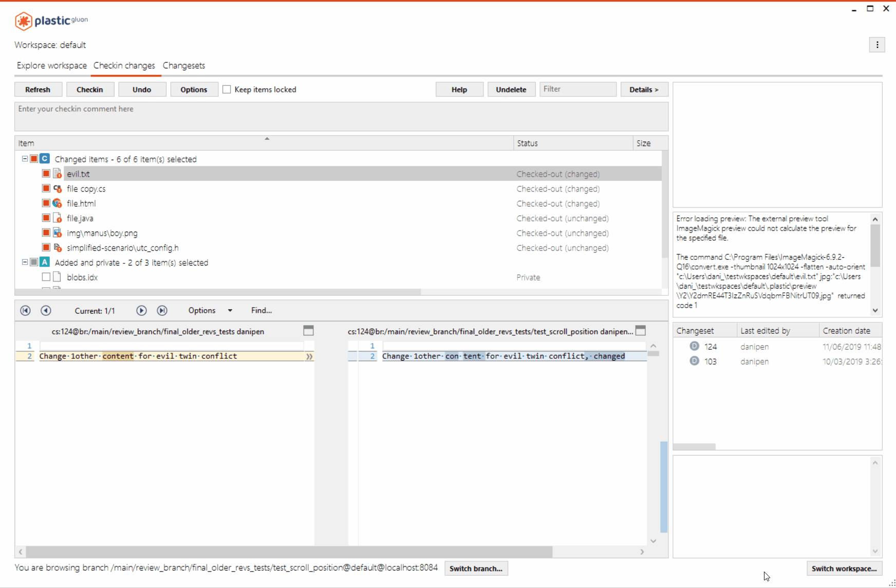This screenshot has height=588, width=896.
Task: Click the C# icon beside file copy.cs
Action: pos(57,188)
